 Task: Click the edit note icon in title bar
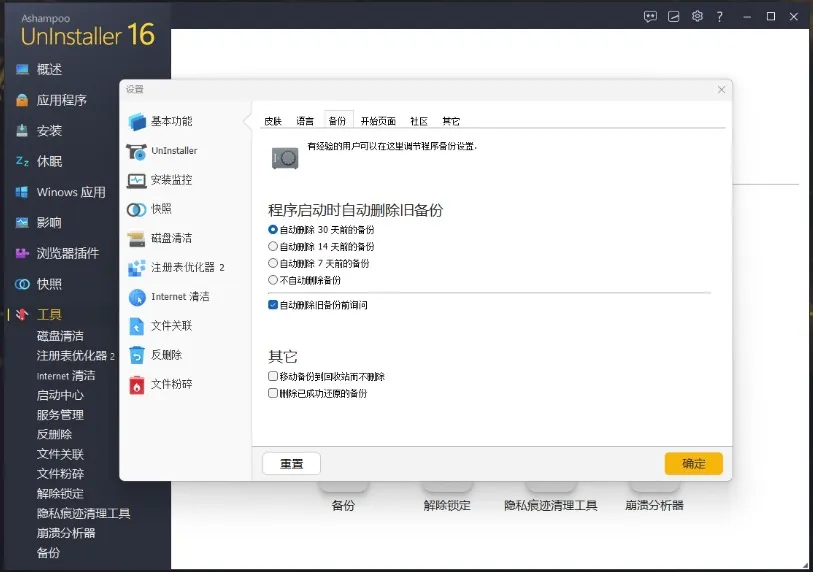[x=674, y=17]
